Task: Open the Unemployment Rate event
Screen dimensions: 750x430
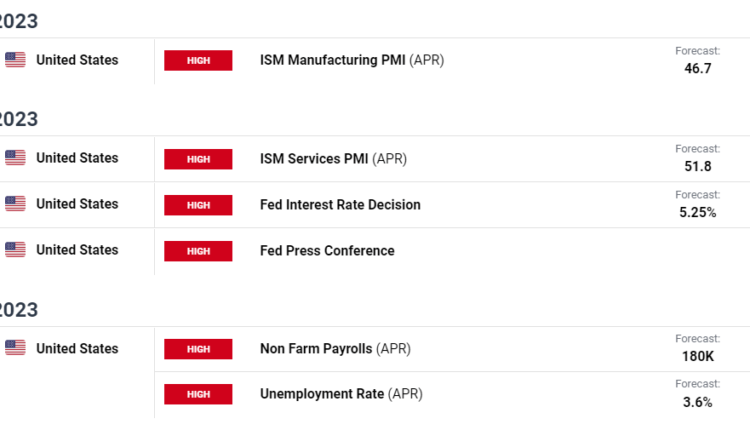Action: pyautogui.click(x=321, y=395)
